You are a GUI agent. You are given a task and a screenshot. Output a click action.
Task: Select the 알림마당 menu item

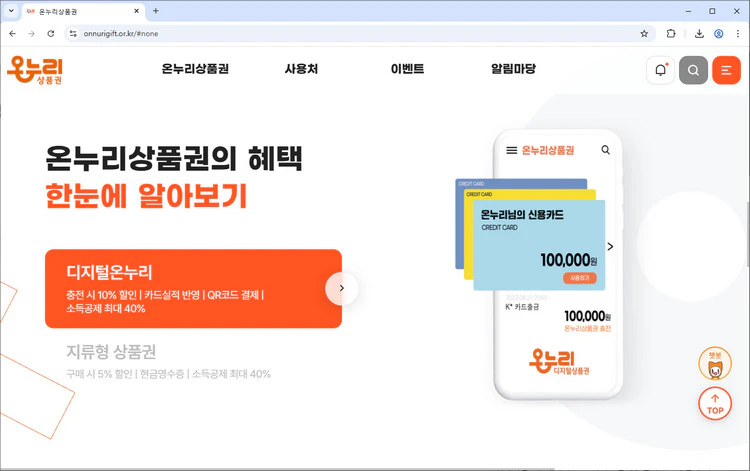click(x=513, y=69)
